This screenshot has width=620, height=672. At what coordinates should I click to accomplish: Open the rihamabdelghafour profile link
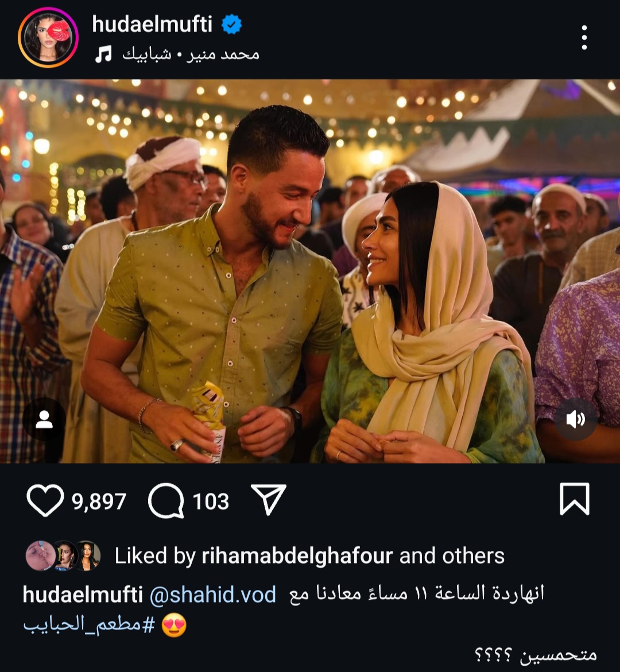click(297, 556)
